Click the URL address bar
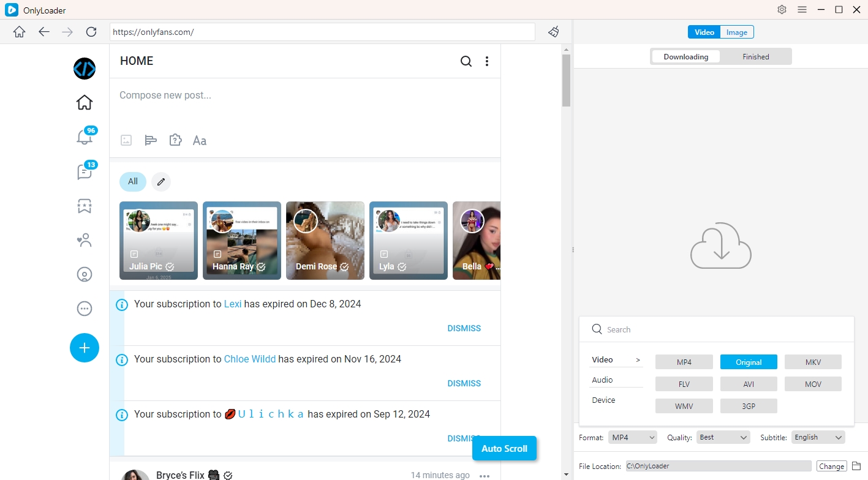Image resolution: width=868 pixels, height=480 pixels. [x=322, y=32]
